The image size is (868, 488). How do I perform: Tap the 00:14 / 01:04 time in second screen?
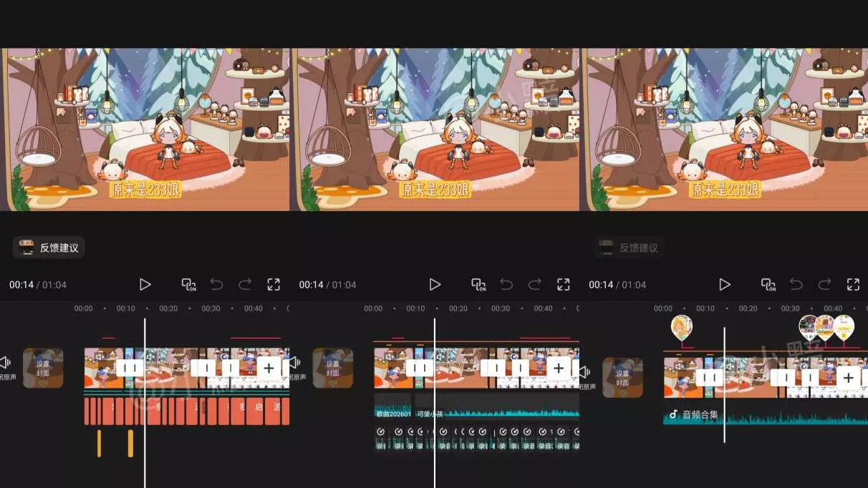coord(327,285)
